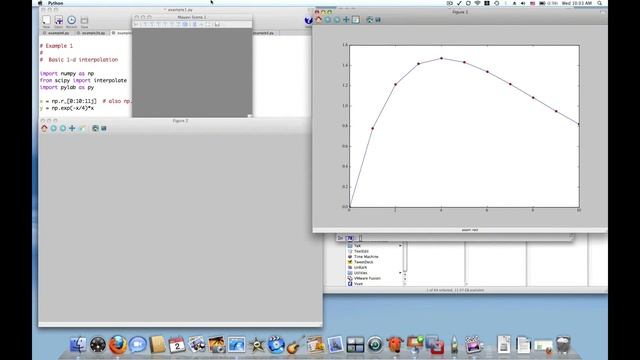Switch to the example4.py tab
This screenshot has width=640, height=360.
pyautogui.click(x=57, y=33)
